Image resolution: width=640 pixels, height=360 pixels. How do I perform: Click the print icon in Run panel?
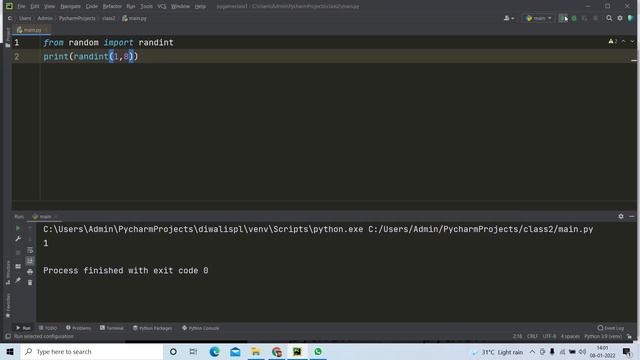point(30,271)
